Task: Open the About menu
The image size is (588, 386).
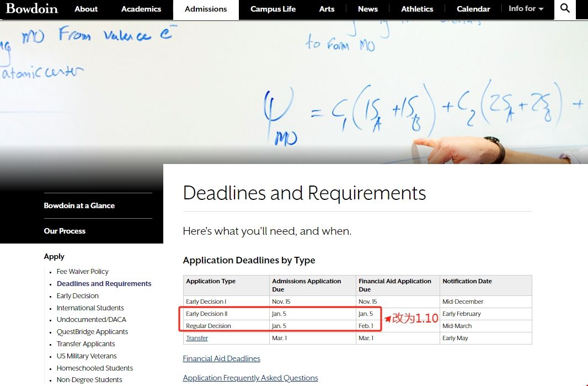Action: [86, 9]
